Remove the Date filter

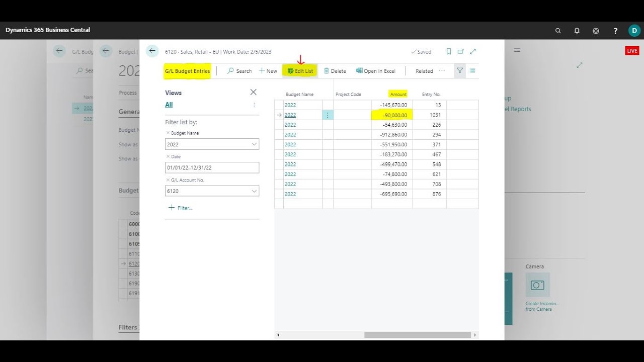tap(168, 157)
